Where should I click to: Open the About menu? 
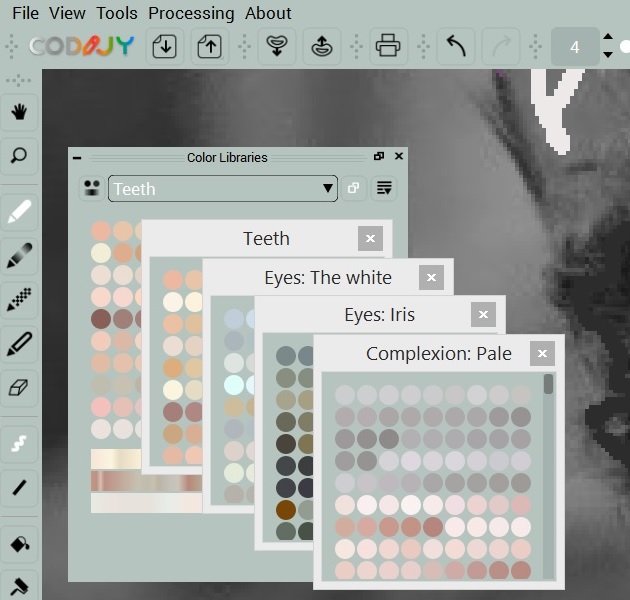268,13
